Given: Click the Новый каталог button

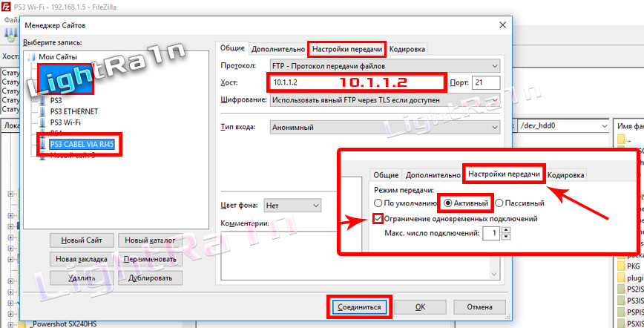Looking at the screenshot, I should click(150, 240).
